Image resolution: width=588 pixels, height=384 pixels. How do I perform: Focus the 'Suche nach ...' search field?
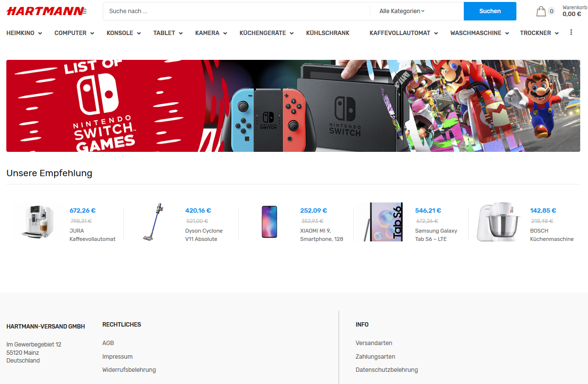[236, 11]
